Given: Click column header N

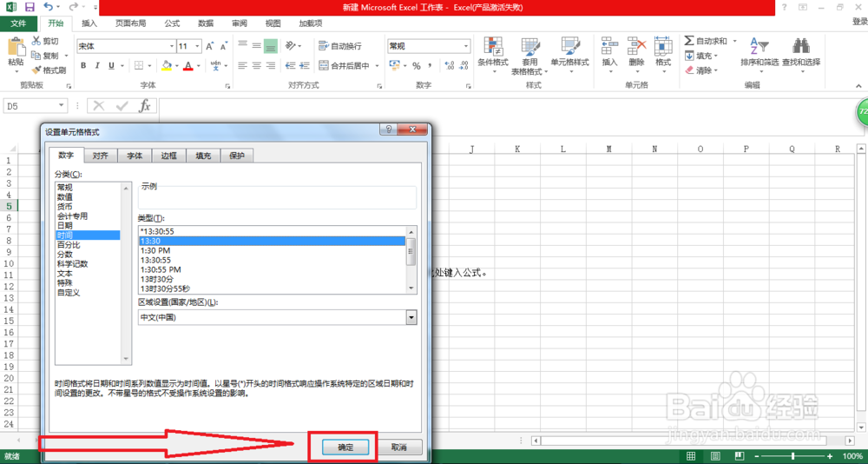Looking at the screenshot, I should pos(654,149).
